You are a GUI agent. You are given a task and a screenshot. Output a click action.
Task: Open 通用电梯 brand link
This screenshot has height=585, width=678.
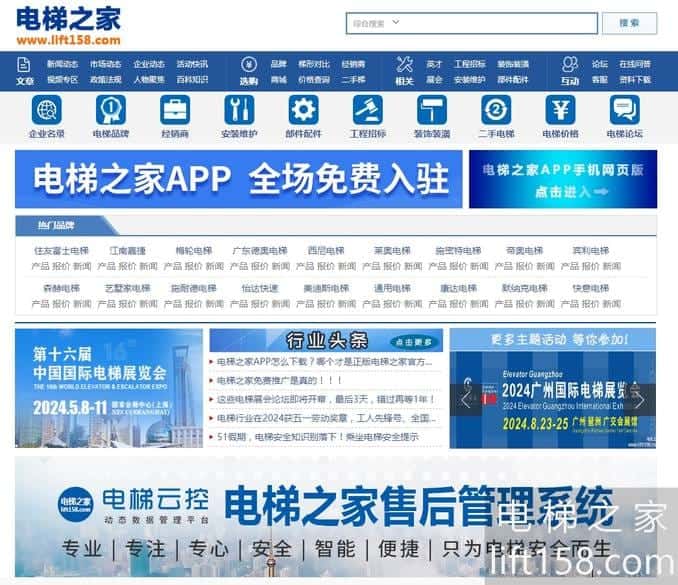click(392, 288)
